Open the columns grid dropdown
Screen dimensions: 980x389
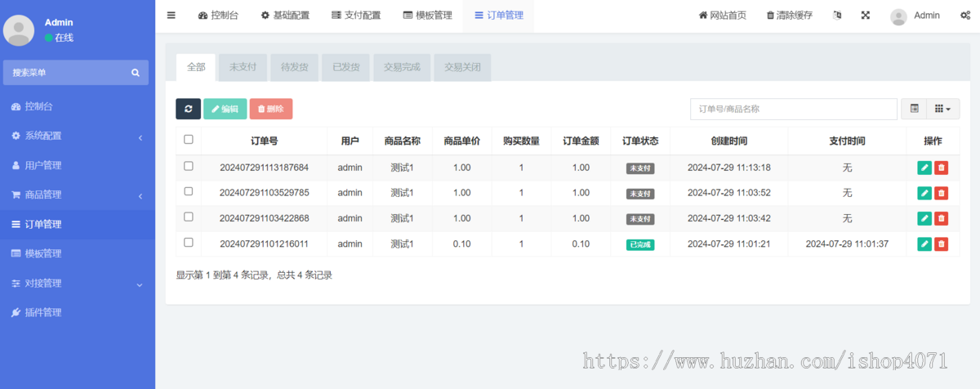pos(942,109)
